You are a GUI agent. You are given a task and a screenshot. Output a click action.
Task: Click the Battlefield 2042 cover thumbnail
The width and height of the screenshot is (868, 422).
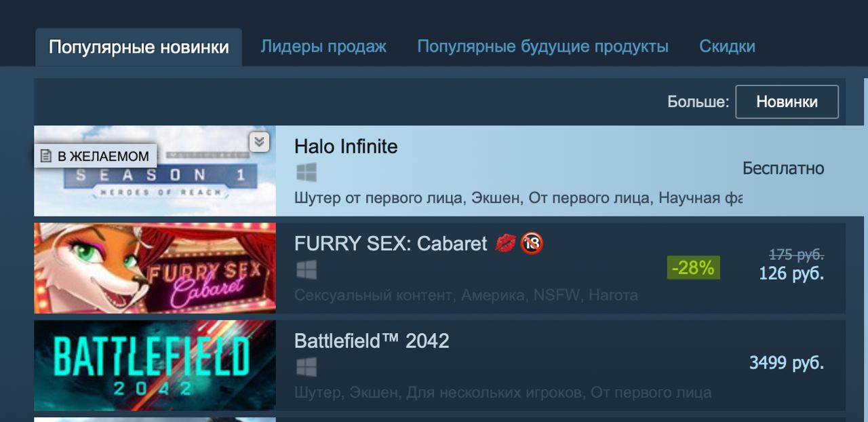pos(155,366)
